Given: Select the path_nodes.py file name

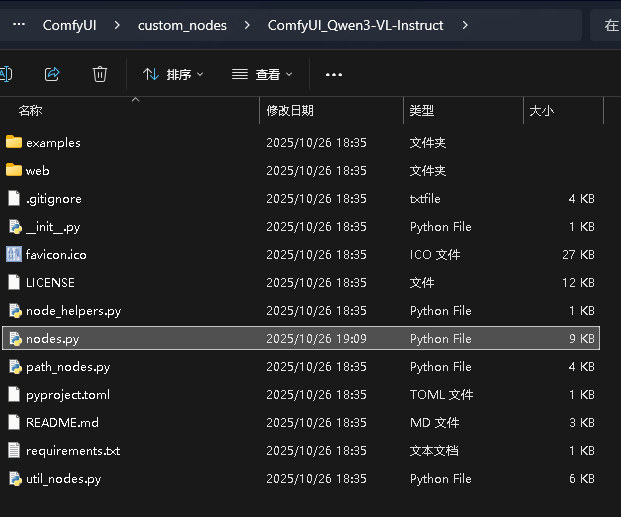Looking at the screenshot, I should 68,367.
